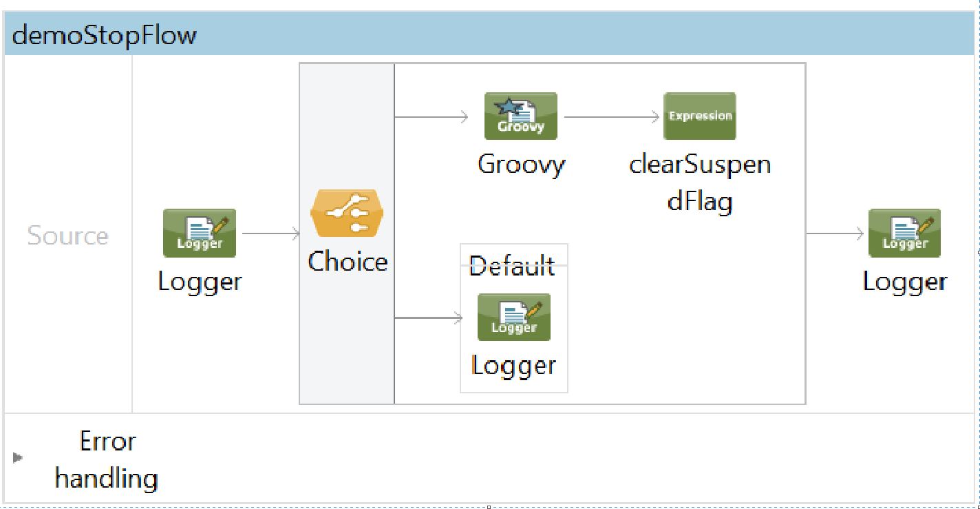
Task: Click the arrow from Logger to Choice
Action: [x=271, y=233]
